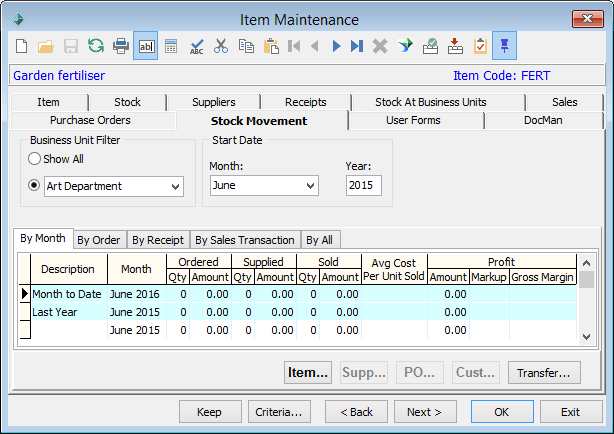Select the By Order sub-tab
The width and height of the screenshot is (614, 434).
(x=98, y=240)
